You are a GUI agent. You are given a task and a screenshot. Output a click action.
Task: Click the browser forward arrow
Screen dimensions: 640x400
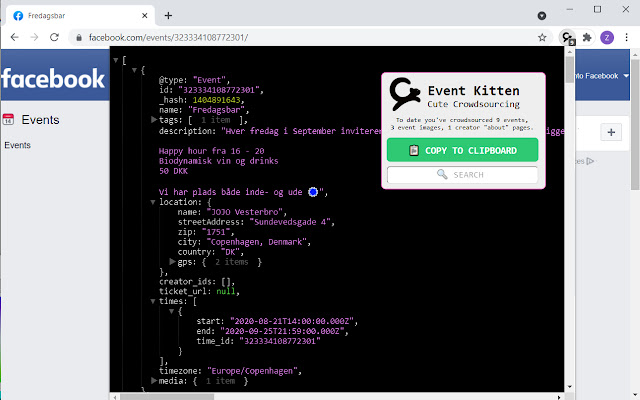34,38
